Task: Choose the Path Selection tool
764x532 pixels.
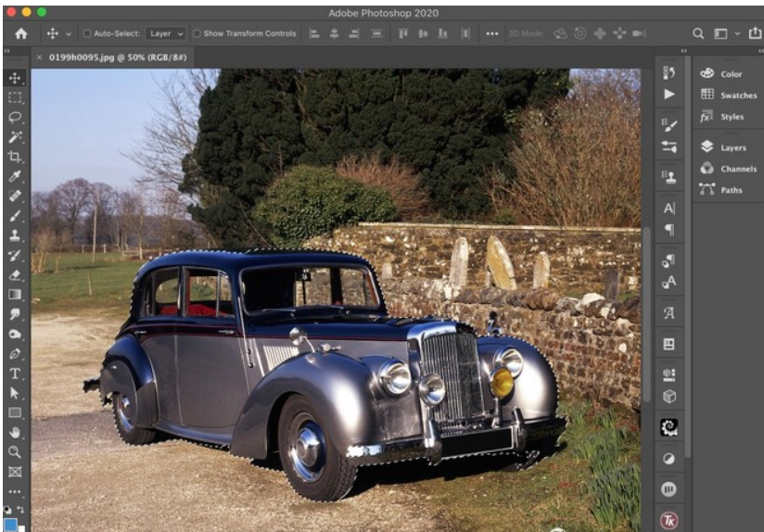Action: (15, 393)
